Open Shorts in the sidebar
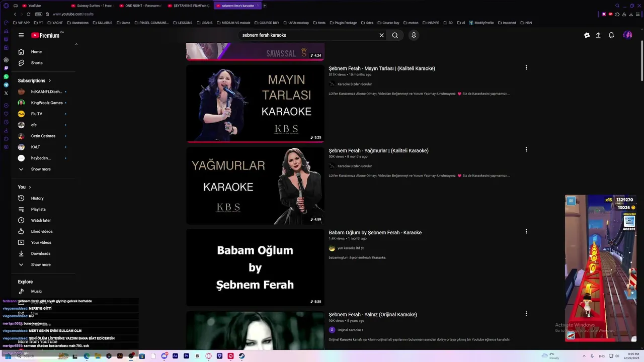The width and height of the screenshot is (644, 362). coord(44,63)
